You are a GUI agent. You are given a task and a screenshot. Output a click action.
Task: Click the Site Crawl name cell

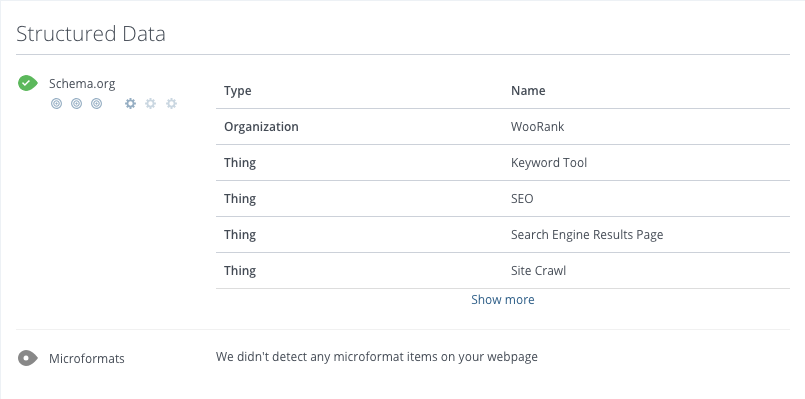coord(538,271)
